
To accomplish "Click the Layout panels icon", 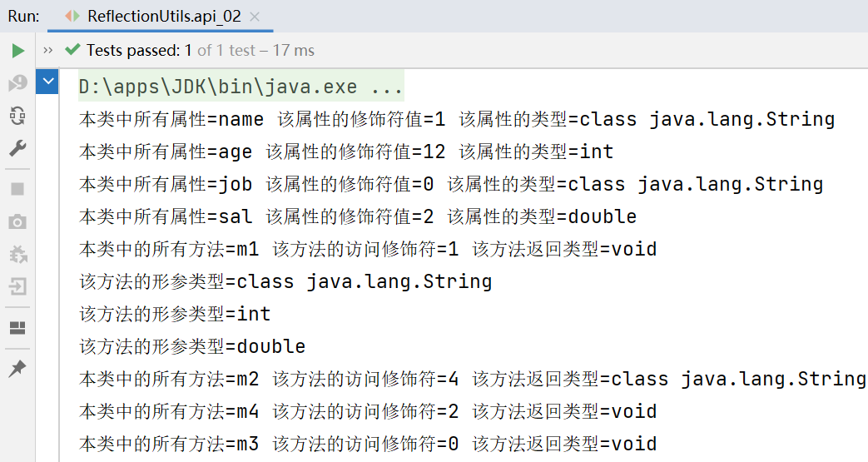I will point(17,328).
